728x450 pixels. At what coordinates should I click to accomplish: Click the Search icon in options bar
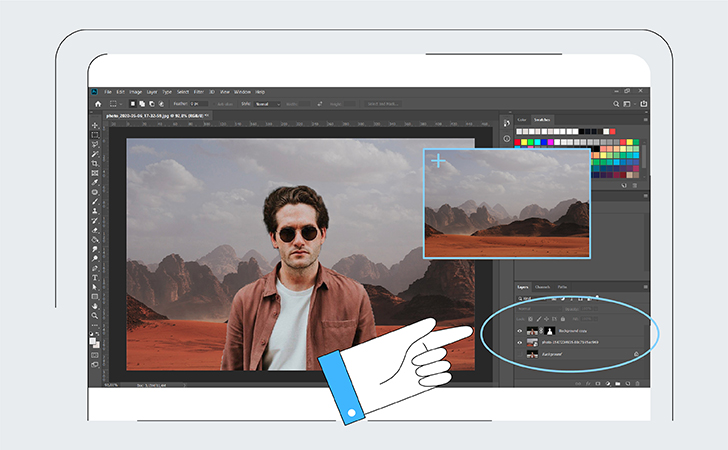[x=616, y=104]
